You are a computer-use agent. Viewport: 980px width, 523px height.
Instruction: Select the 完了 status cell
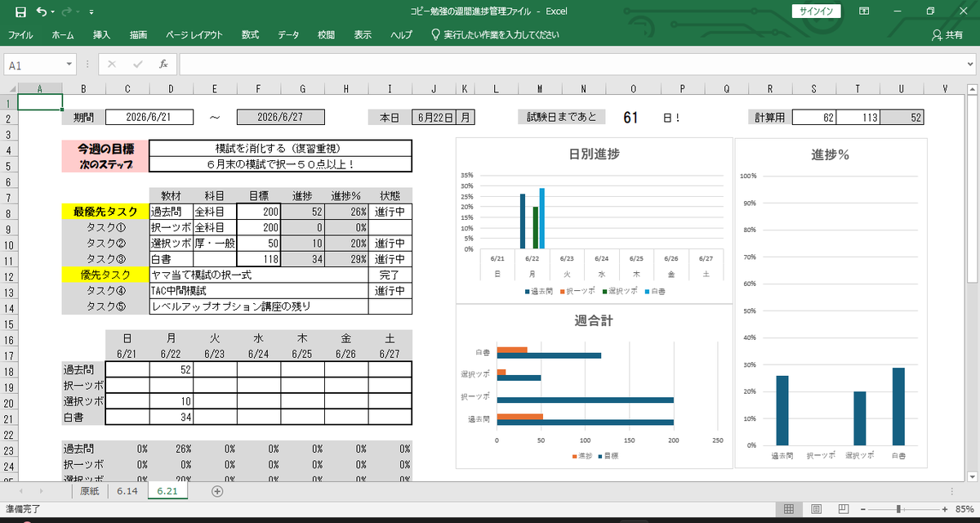click(x=390, y=275)
